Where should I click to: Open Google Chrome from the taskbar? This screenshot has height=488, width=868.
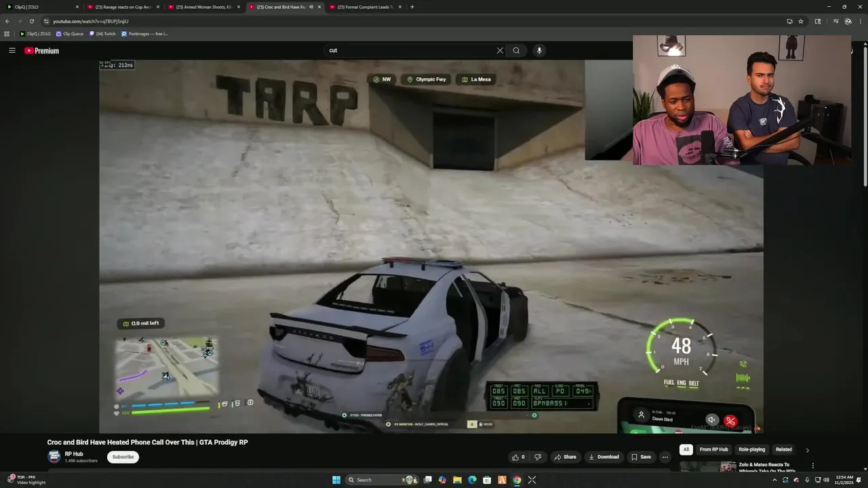pos(517,480)
